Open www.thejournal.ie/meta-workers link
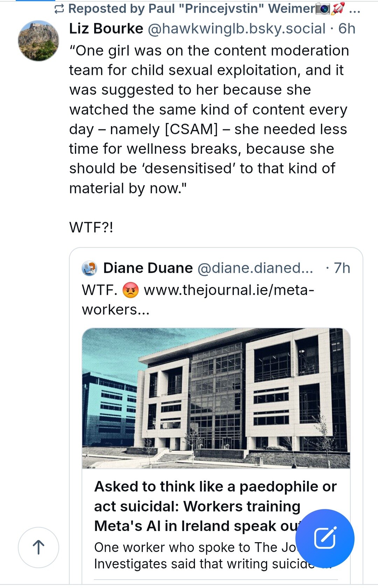Viewport: 378px width, 588px height. [x=198, y=300]
